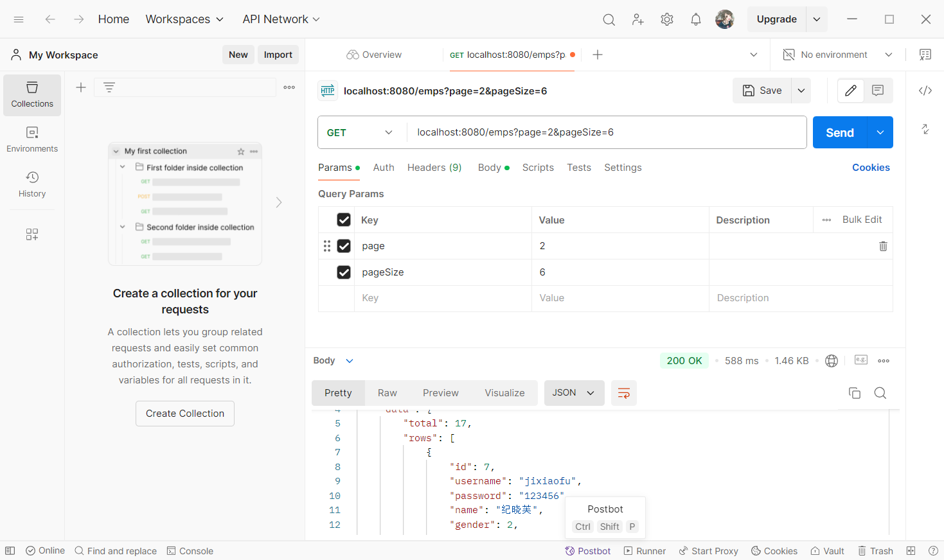
Task: Click the edit pencil icon
Action: pos(851,91)
